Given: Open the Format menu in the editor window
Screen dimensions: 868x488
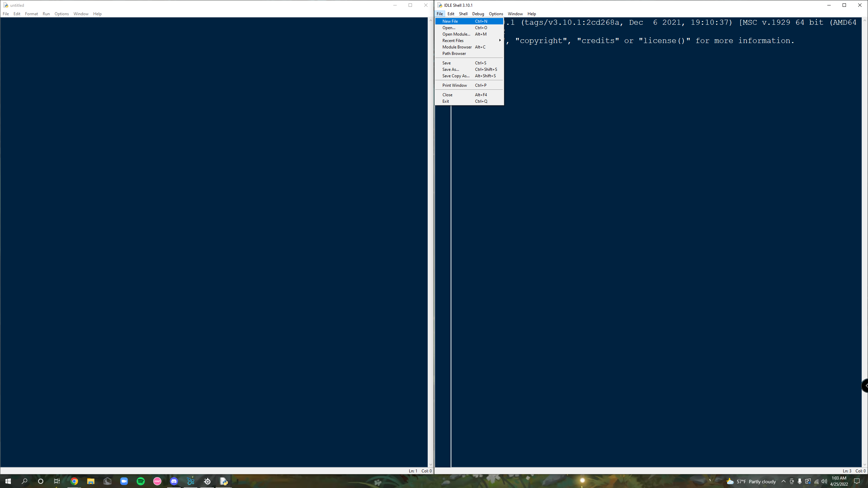Looking at the screenshot, I should click(32, 14).
